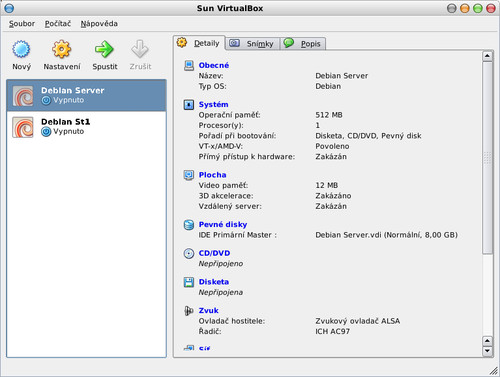This screenshot has width=500, height=377.
Task: Click the CD/DVD disc icon
Action: point(189,253)
